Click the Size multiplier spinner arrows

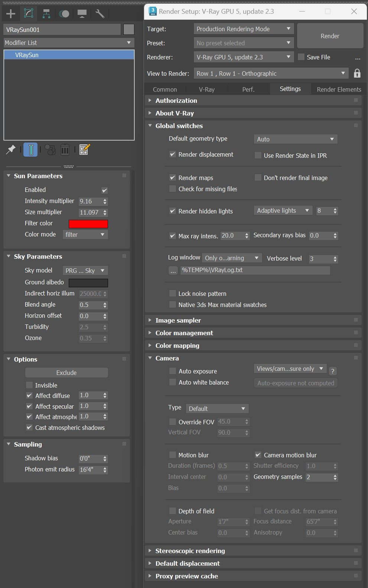105,212
